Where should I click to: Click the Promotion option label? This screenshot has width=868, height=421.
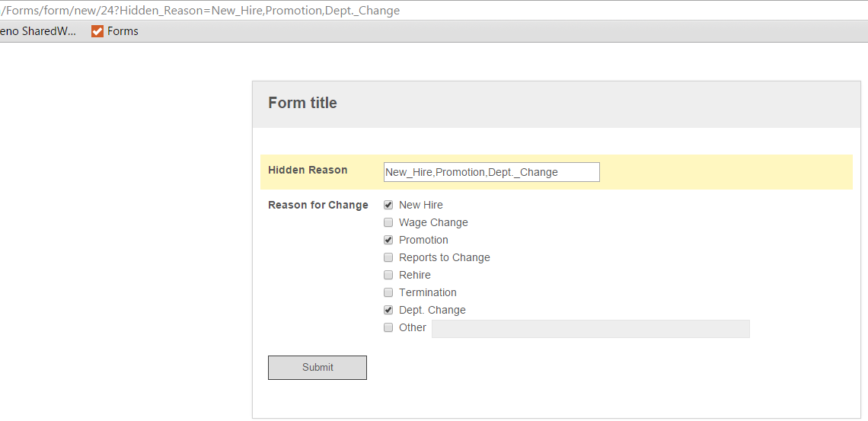pos(423,240)
